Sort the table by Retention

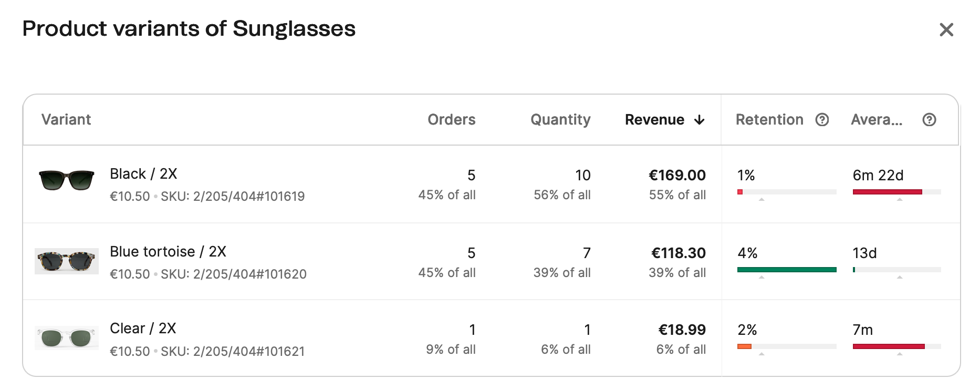pos(770,120)
